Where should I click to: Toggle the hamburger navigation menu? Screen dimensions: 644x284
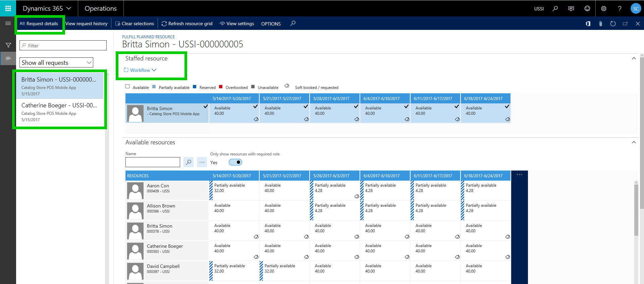8,23
